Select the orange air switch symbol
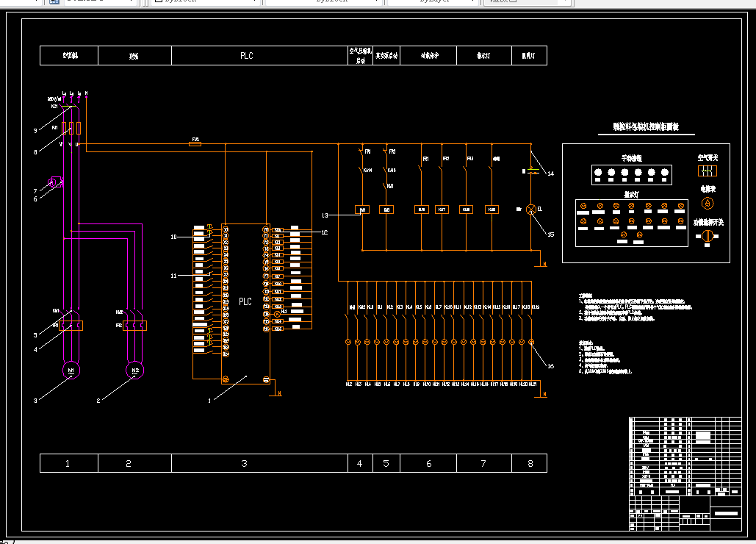 click(708, 171)
